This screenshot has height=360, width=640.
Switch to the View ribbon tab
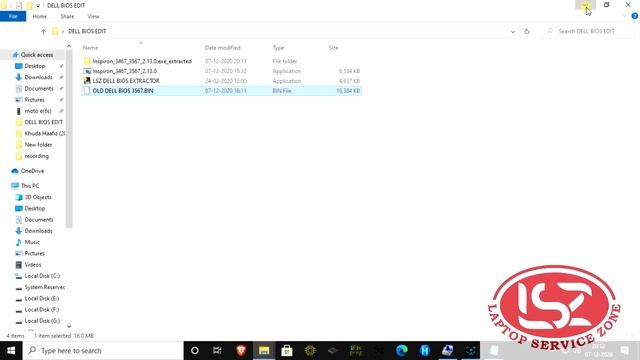pyautogui.click(x=93, y=16)
